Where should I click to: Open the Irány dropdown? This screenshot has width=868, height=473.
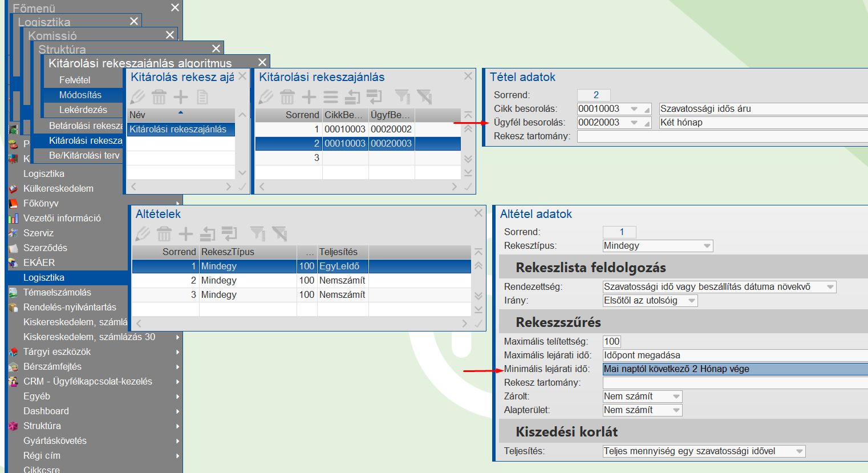coord(692,301)
